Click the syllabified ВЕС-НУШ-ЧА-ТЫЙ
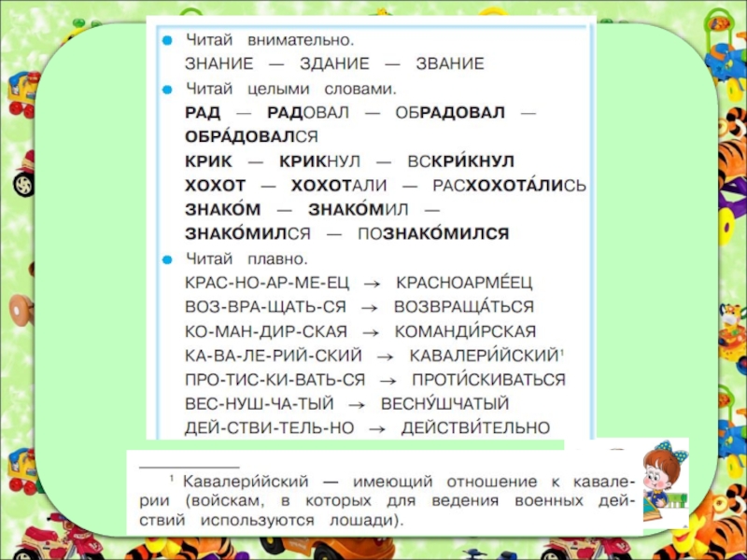This screenshot has width=747, height=560. coord(260,404)
